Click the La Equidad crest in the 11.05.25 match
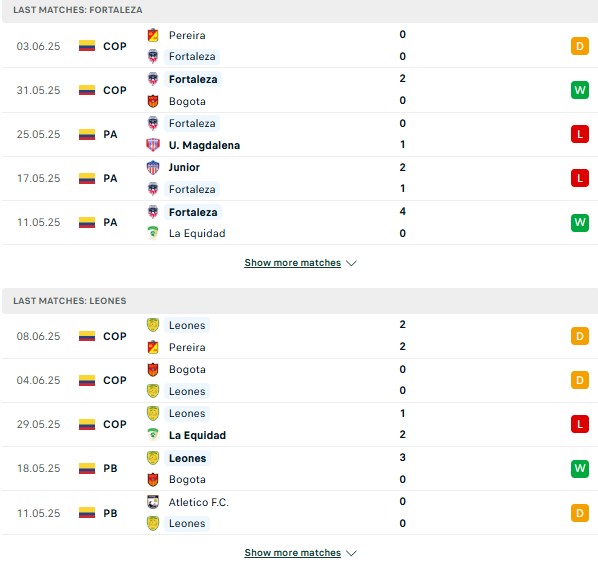Screen dimensions: 598x566 click(x=153, y=233)
